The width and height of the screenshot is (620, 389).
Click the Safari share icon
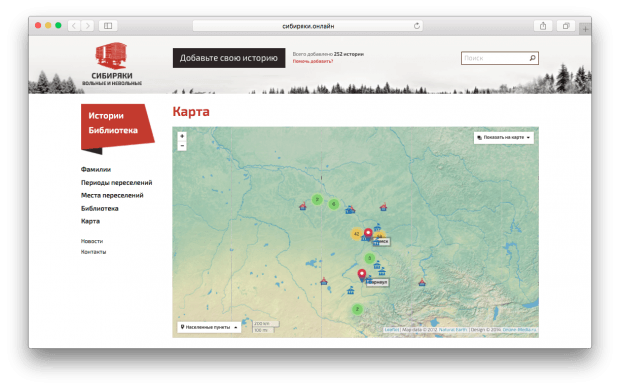pyautogui.click(x=543, y=26)
